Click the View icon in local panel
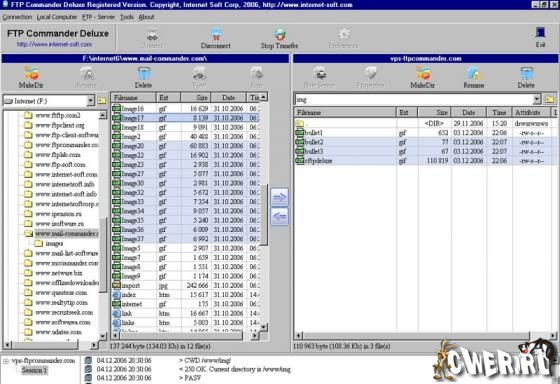Viewport: 560px width, 384px height. 200,74
